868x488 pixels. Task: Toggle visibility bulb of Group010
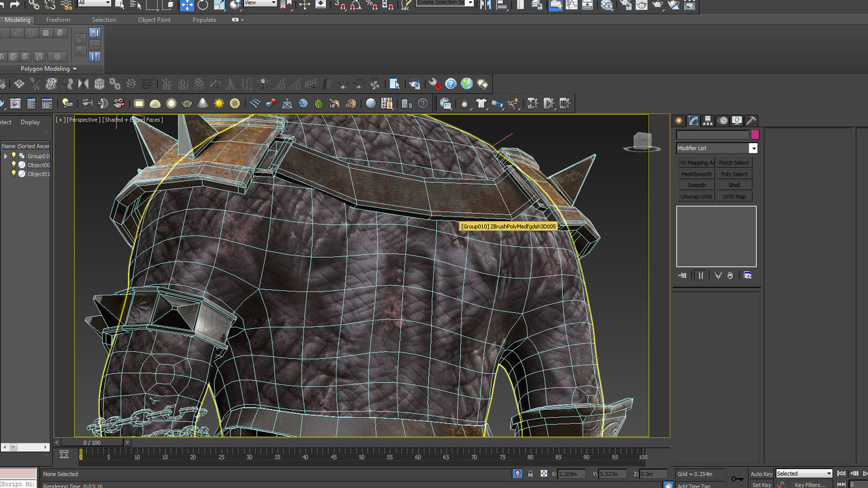[x=14, y=156]
